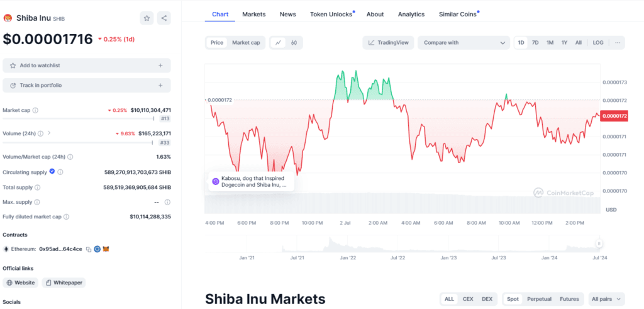Star Shiba Inu as a favorite
Viewport: 644px width, 309px height.
pyautogui.click(x=147, y=18)
